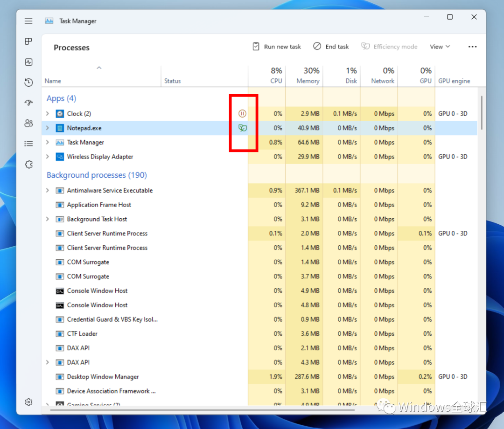The height and width of the screenshot is (429, 504).
Task: Click the efficiency leaf icon for Notepad.exe
Action: point(242,128)
